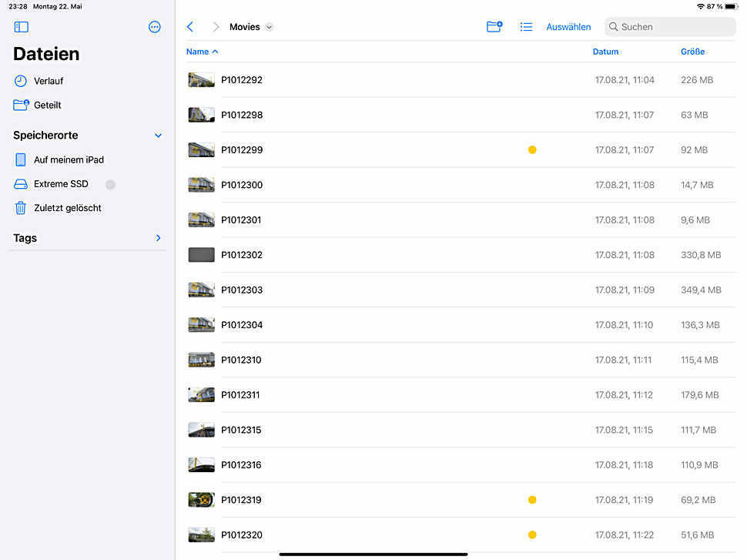Click the status bar time 23:28

[x=18, y=7]
